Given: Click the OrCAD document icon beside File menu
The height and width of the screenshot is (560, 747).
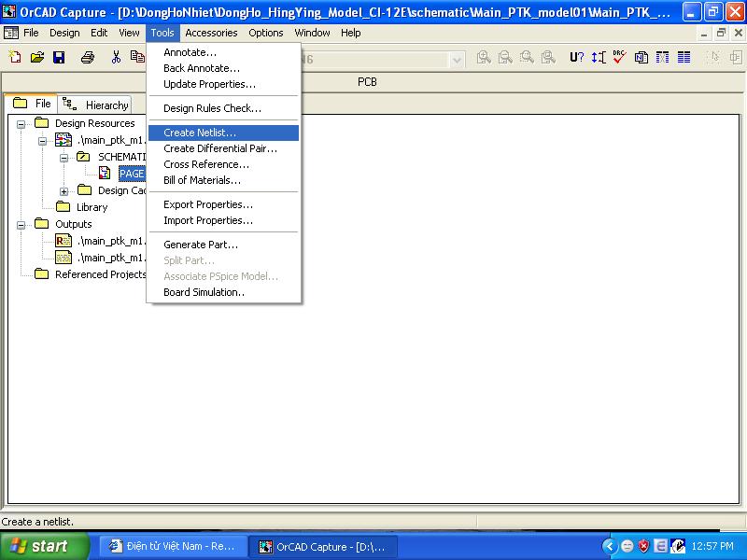Looking at the screenshot, I should coord(10,33).
